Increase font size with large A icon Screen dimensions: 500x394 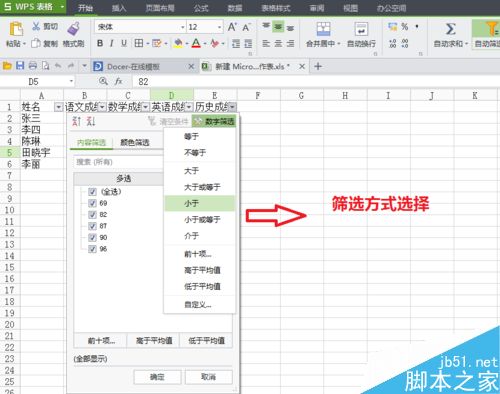232,27
